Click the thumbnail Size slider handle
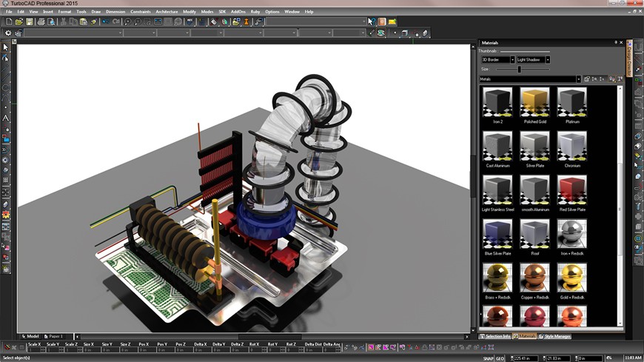Viewport: 644px width, 362px height. 520,69
